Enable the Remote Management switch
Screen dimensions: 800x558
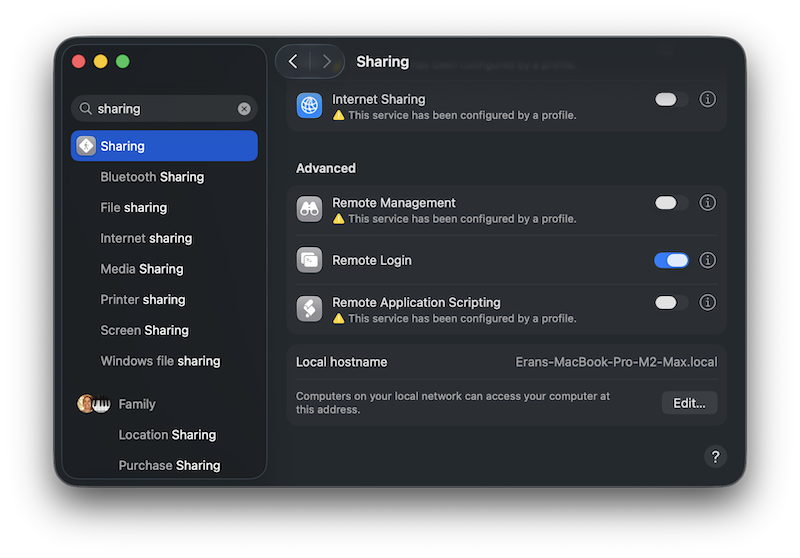click(x=671, y=202)
